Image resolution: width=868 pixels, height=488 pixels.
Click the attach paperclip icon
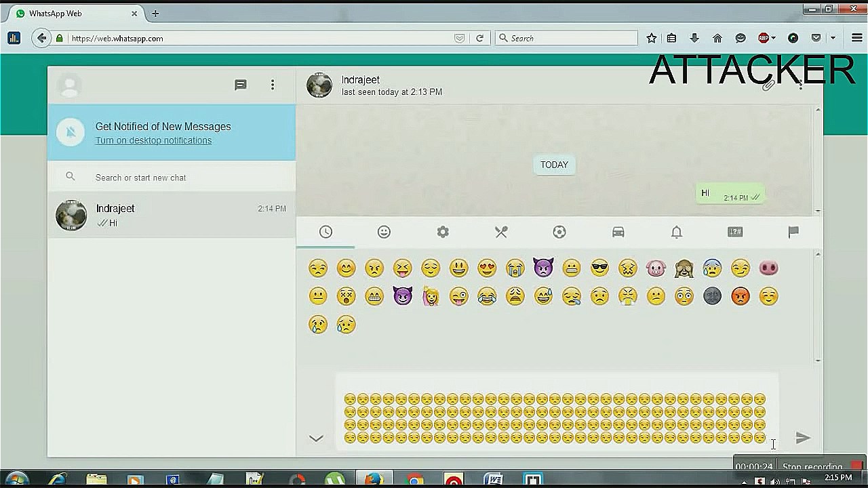pyautogui.click(x=768, y=85)
